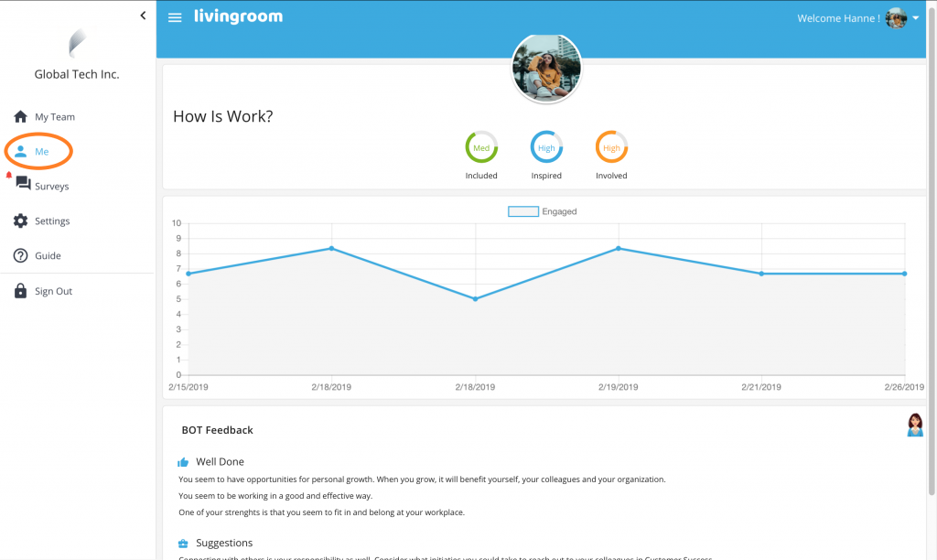Image resolution: width=937 pixels, height=560 pixels.
Task: Click the Well Done heading
Action: point(220,461)
